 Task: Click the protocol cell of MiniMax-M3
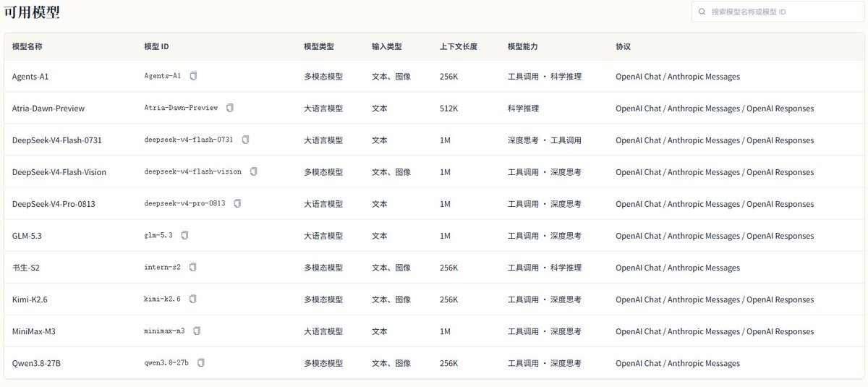(x=715, y=331)
